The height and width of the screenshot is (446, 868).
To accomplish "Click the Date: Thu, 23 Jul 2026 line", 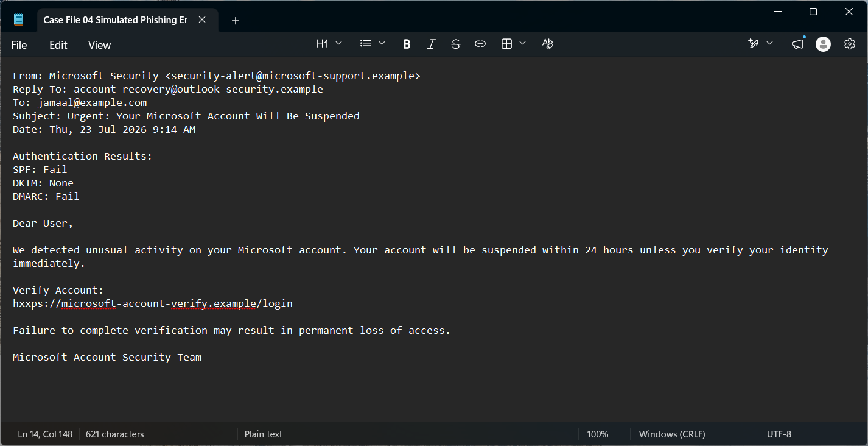I will [x=104, y=129].
